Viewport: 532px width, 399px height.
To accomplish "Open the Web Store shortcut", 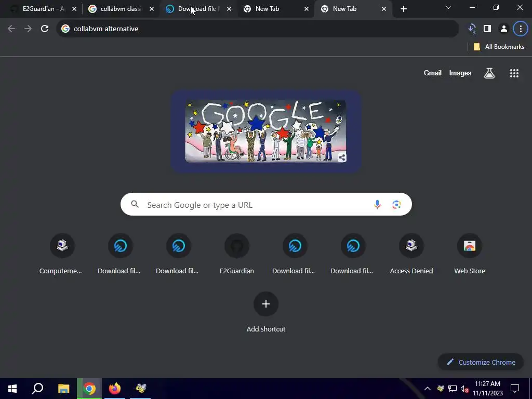I will (470, 254).
